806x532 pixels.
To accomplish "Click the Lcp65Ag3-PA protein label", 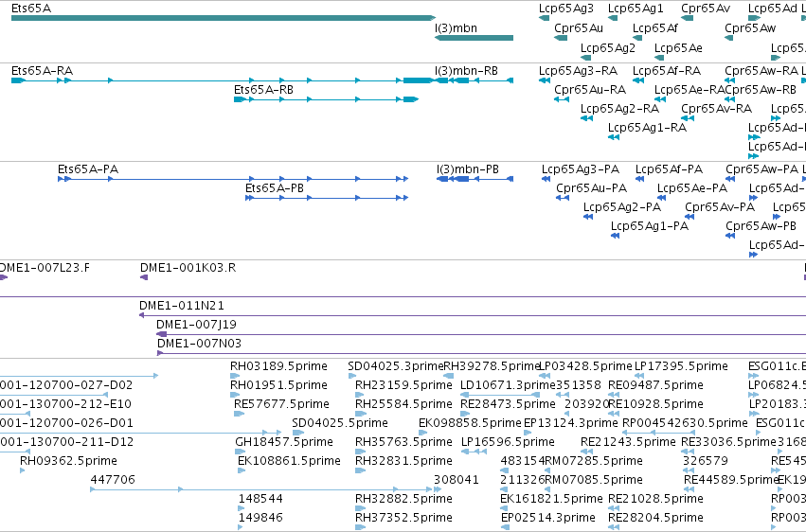I will point(581,168).
